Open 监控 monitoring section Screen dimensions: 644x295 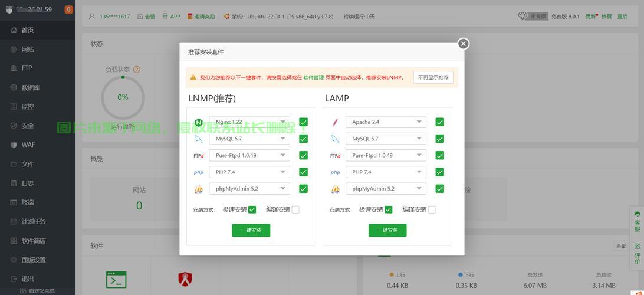37,106
